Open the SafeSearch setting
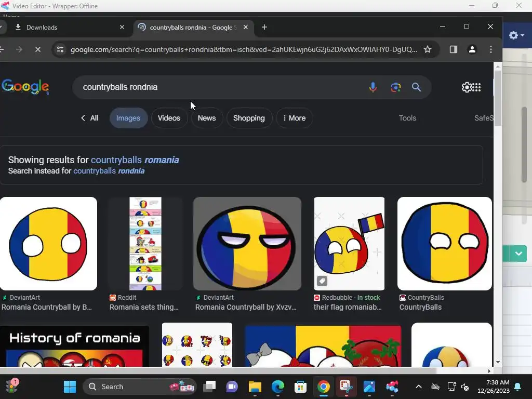532x399 pixels. 484,118
